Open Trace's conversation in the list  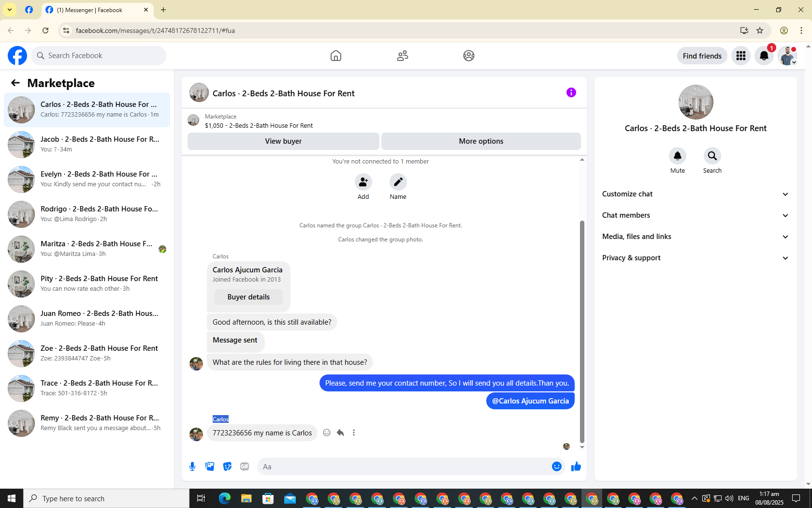(x=87, y=388)
